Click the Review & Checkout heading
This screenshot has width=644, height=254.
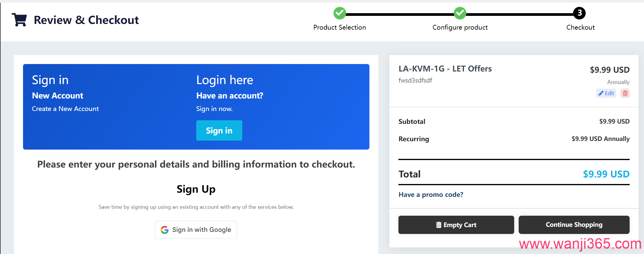point(86,20)
